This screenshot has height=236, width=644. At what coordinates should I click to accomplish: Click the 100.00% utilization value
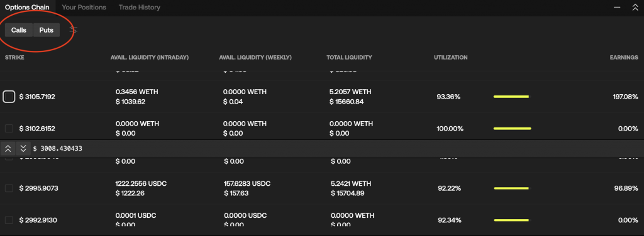click(450, 129)
